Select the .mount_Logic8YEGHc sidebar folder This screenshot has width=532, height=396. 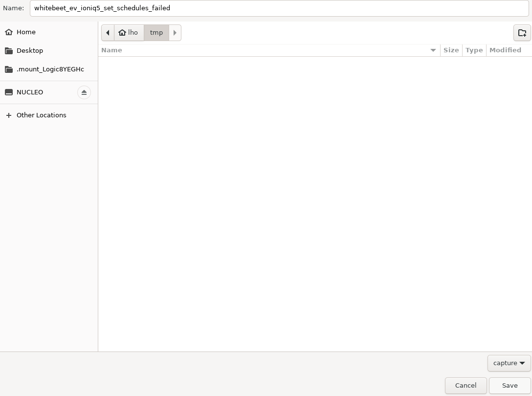pos(50,69)
